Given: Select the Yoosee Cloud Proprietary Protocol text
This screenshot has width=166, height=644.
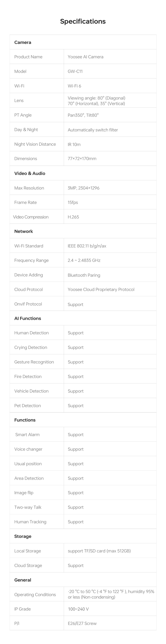Looking at the screenshot, I should pos(101,290).
